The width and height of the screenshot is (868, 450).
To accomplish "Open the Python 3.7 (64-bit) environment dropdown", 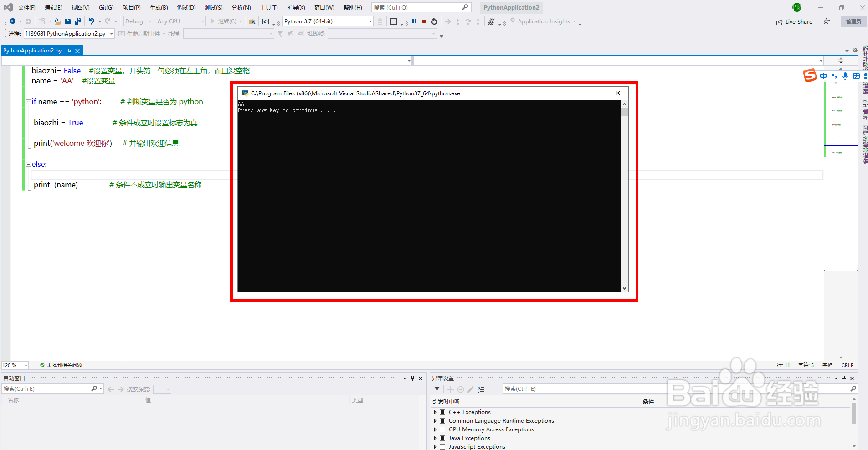I will (328, 21).
